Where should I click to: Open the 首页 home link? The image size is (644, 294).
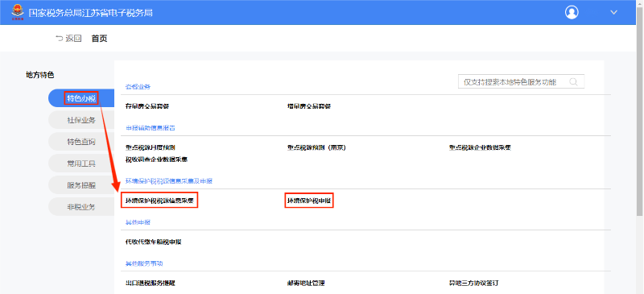pos(99,39)
